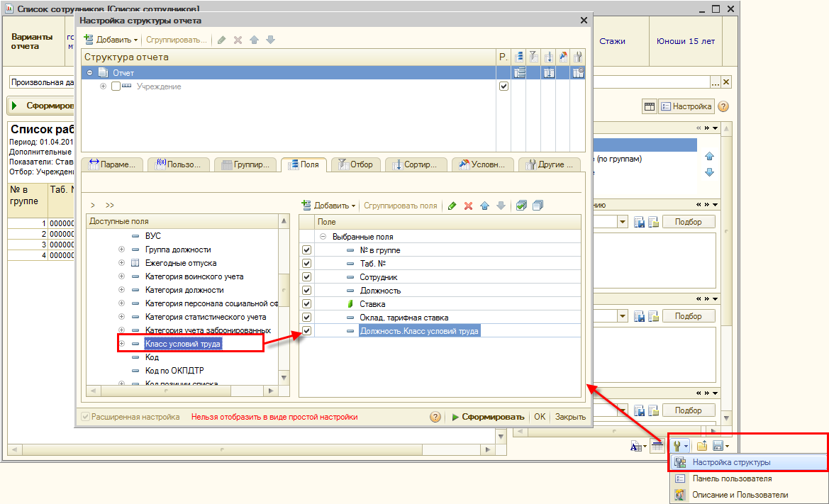Toggle the Учреждение grouping checkbox

(116, 86)
